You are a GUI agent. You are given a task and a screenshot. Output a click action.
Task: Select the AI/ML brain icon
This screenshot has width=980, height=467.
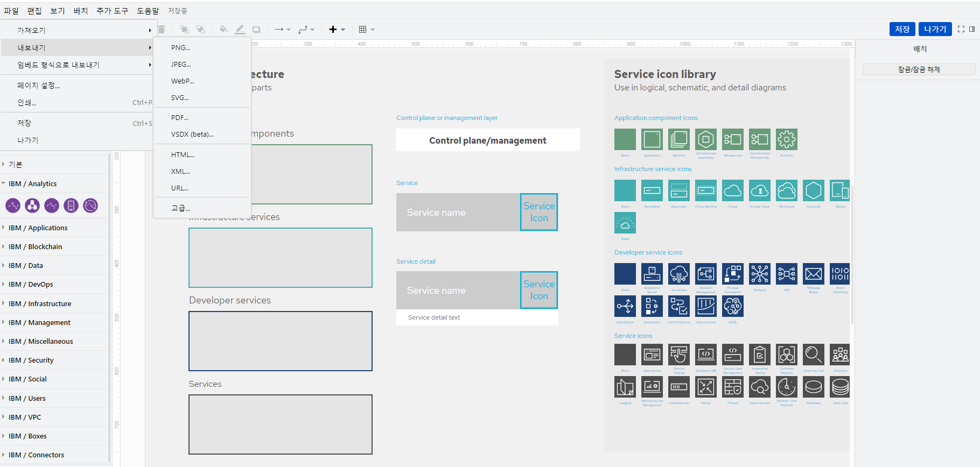click(x=733, y=306)
